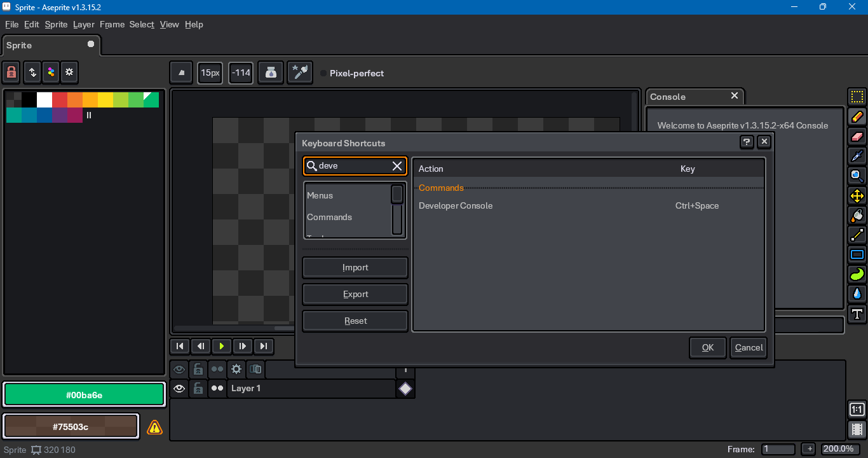The width and height of the screenshot is (868, 458).
Task: Select Commands section in shortcuts list
Action: (x=329, y=217)
